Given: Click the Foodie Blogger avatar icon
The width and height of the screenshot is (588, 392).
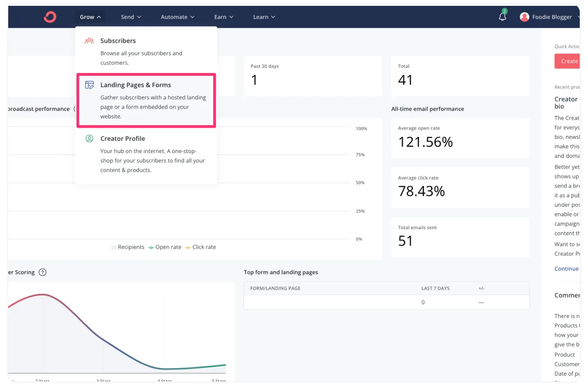Looking at the screenshot, I should coord(524,17).
